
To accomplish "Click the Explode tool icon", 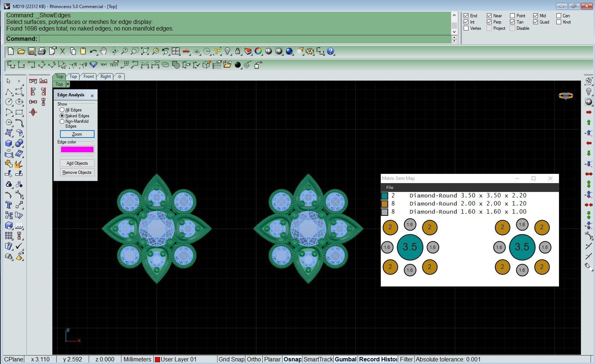I will (19, 164).
